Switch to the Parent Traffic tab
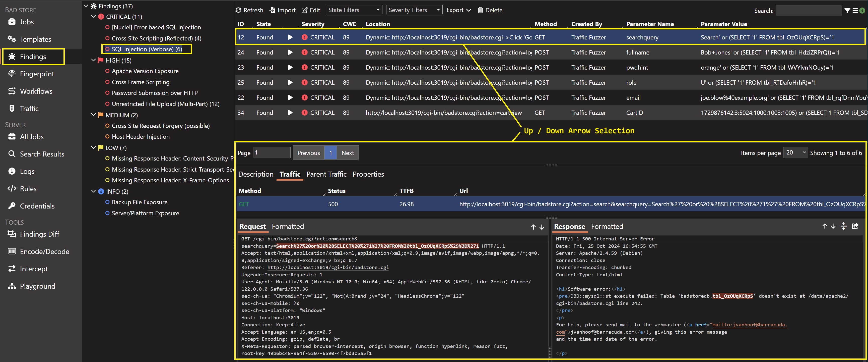 point(326,174)
